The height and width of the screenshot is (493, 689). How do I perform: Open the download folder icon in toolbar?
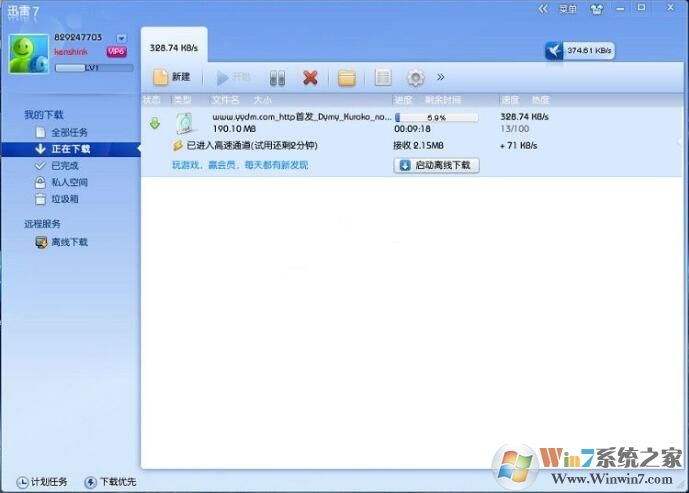(x=346, y=77)
